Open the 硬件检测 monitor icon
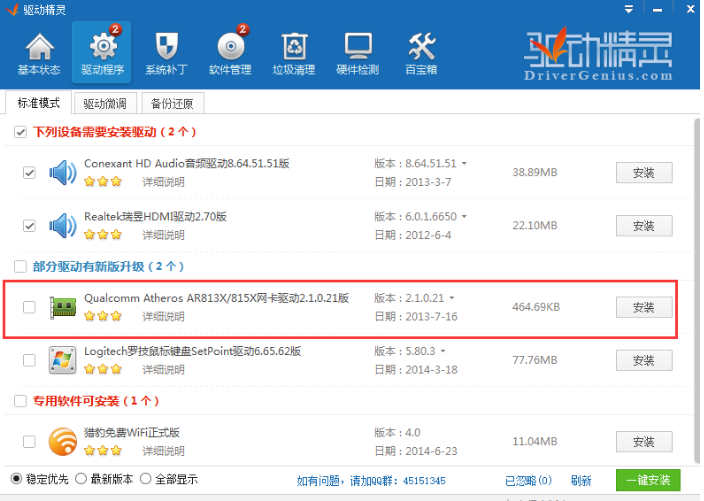 [x=358, y=46]
